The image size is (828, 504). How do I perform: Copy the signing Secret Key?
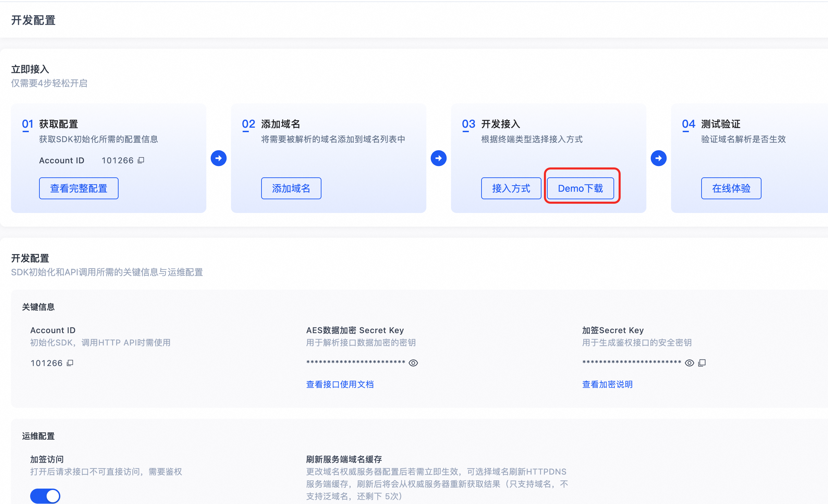pyautogui.click(x=702, y=363)
